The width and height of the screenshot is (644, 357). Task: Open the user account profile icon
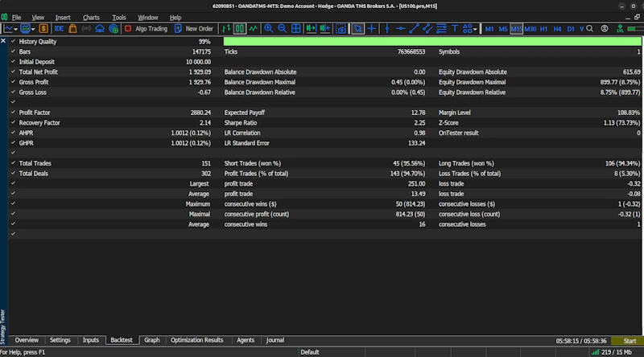[x=605, y=29]
